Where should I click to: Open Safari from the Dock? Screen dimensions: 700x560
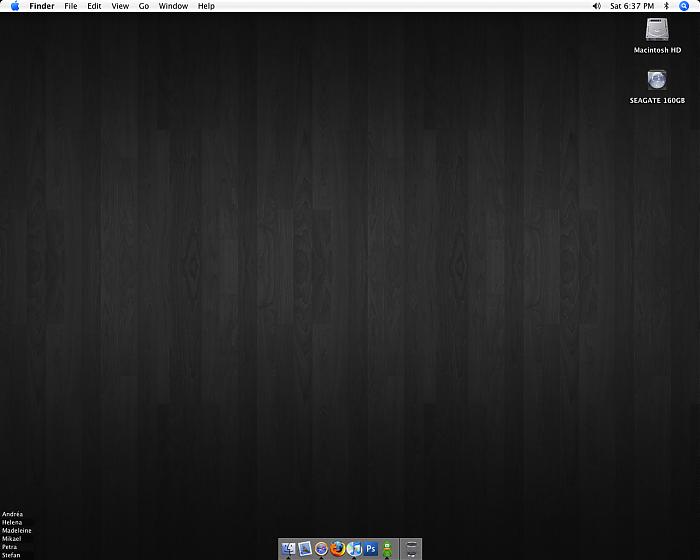[x=322, y=548]
